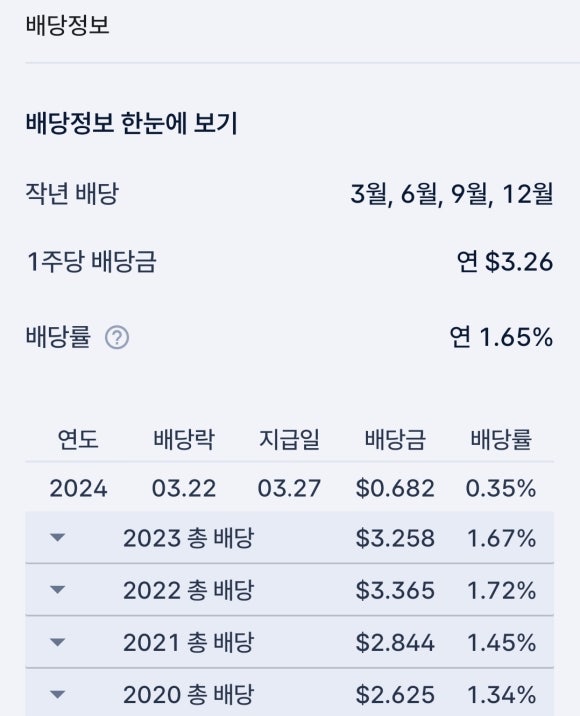This screenshot has height=716, width=580.
Task: Tap the 1.72% yield for 2022
Action: coord(501,590)
